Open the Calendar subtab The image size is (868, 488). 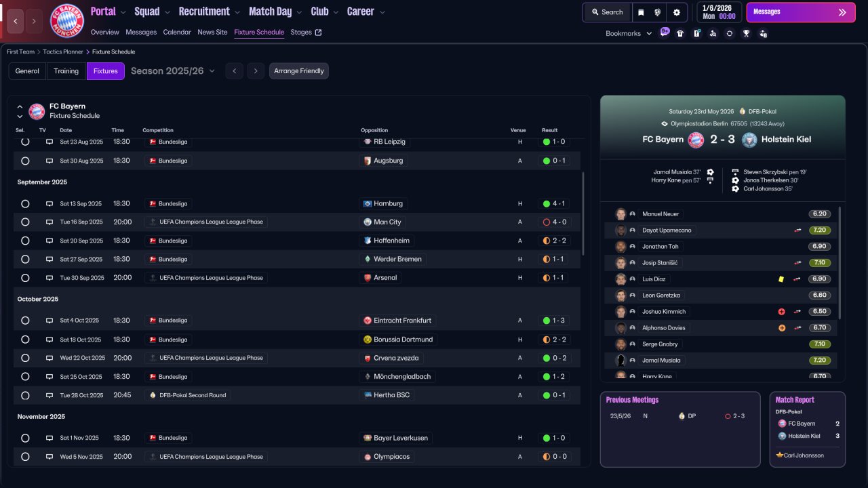177,33
